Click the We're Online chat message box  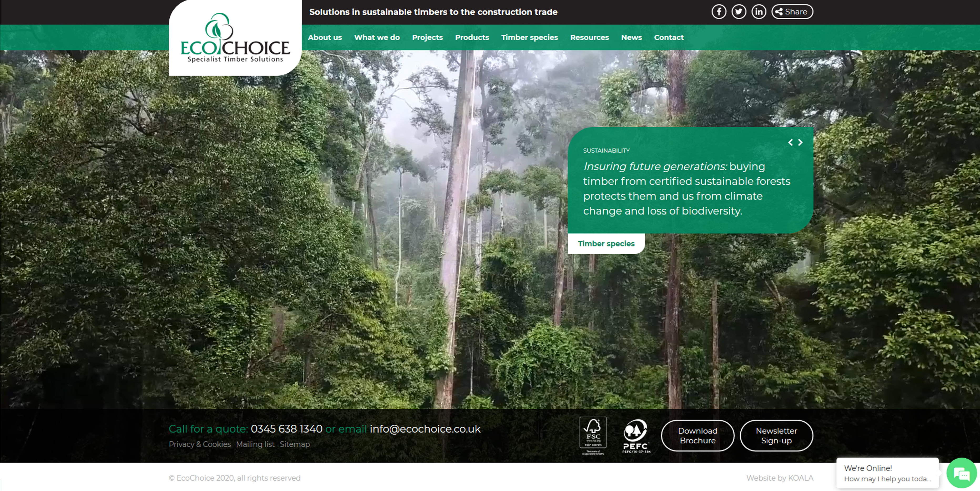pyautogui.click(x=887, y=473)
